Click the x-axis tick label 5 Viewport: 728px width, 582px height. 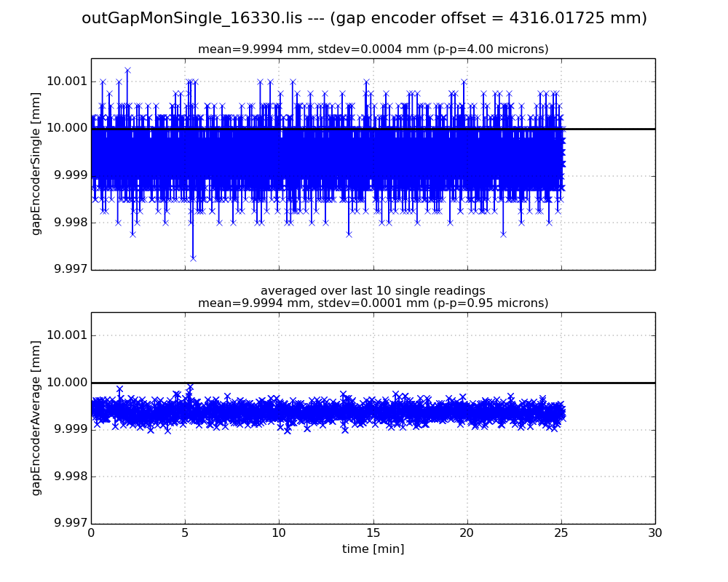pos(185,533)
